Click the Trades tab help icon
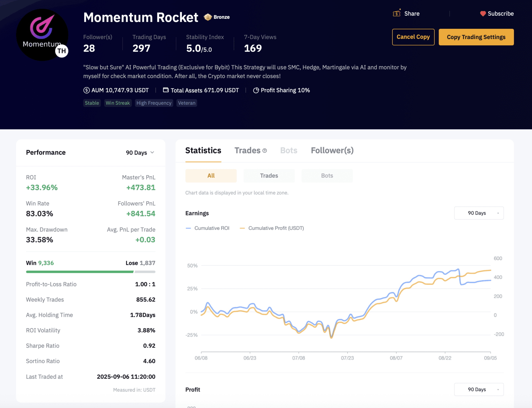Viewport: 532px width, 408px height. pyautogui.click(x=265, y=151)
